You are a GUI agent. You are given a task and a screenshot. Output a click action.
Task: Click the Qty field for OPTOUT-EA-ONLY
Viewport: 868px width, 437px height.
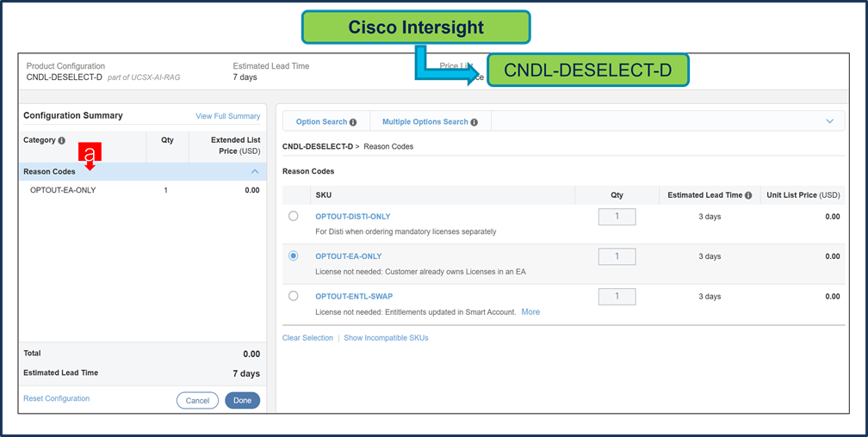pos(617,256)
